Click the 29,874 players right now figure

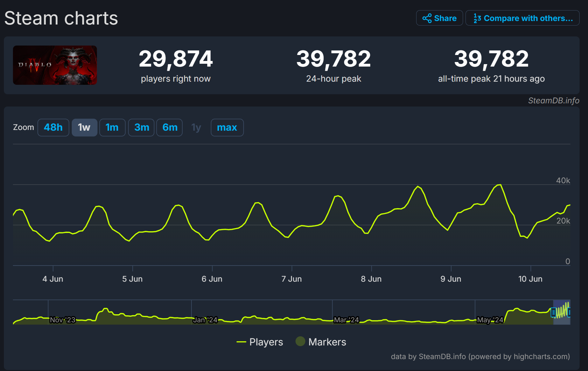coord(176,59)
